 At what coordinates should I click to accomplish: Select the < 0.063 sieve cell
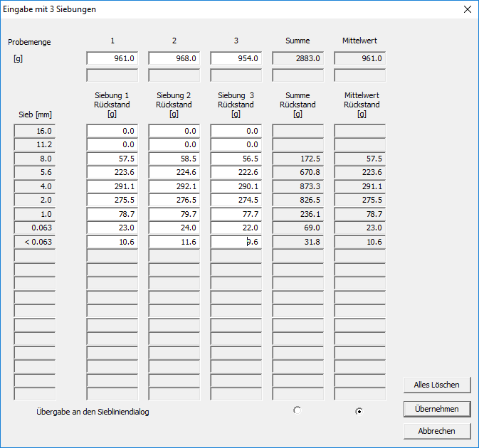(x=35, y=242)
